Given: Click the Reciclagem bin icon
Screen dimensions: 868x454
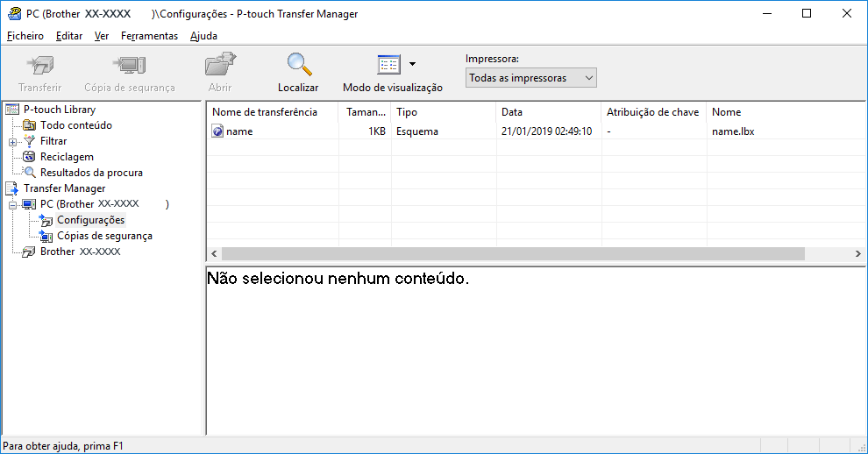Looking at the screenshot, I should point(29,157).
